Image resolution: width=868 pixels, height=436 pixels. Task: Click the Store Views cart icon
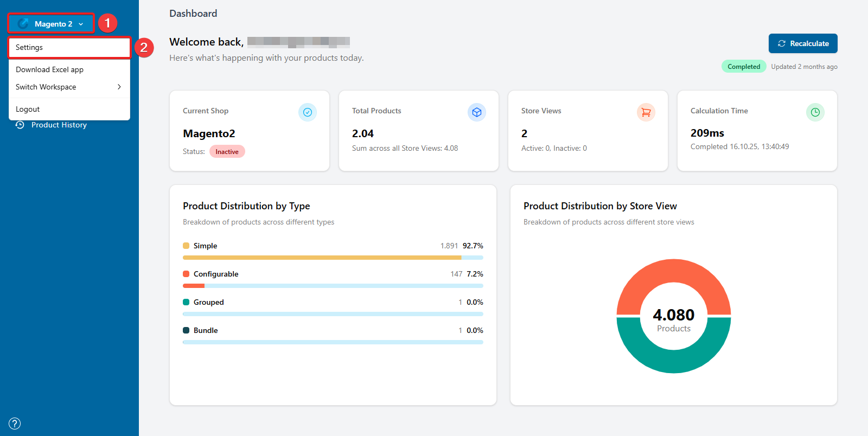[x=646, y=112]
